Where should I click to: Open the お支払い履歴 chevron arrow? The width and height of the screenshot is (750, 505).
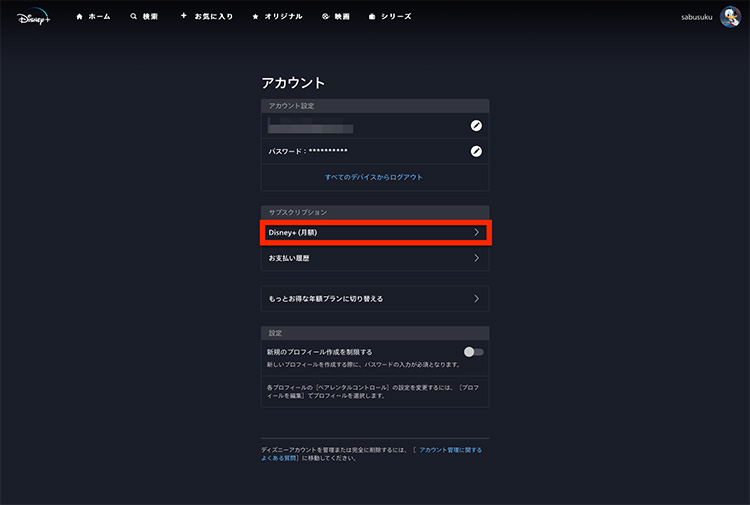(x=476, y=258)
